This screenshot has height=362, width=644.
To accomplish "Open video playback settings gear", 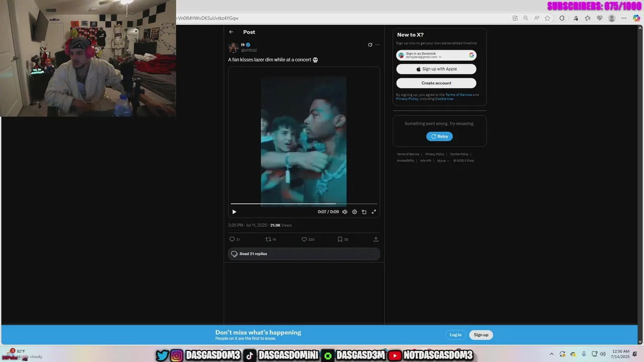I will (354, 212).
